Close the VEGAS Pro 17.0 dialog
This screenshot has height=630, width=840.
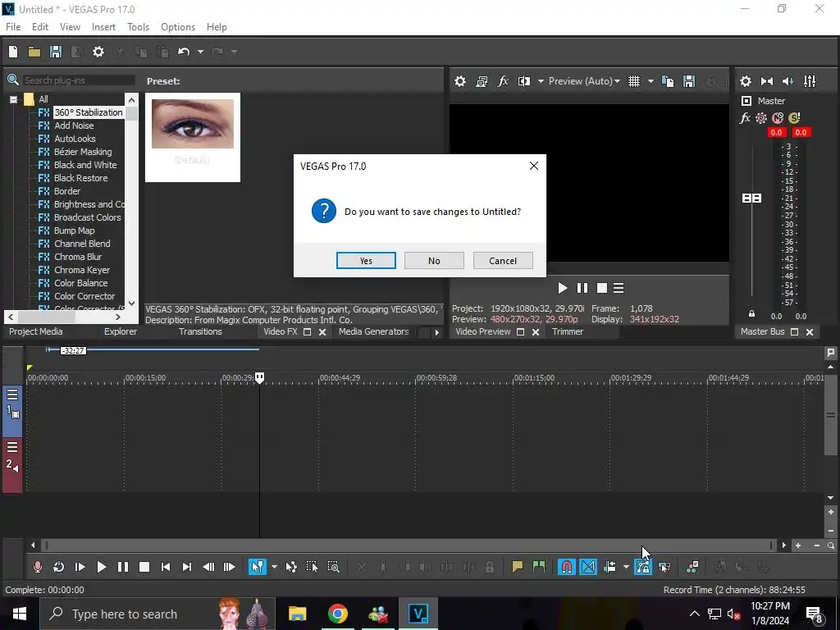pos(533,166)
